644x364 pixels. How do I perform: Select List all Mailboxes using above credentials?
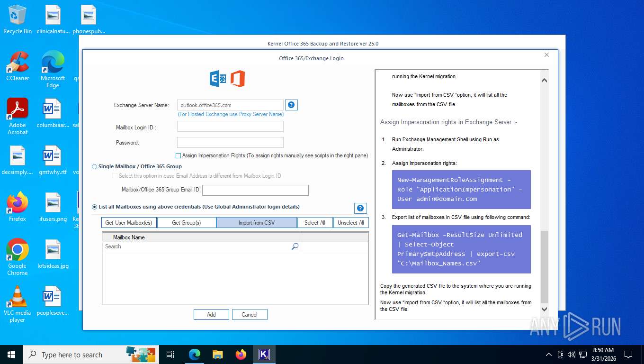pyautogui.click(x=95, y=207)
